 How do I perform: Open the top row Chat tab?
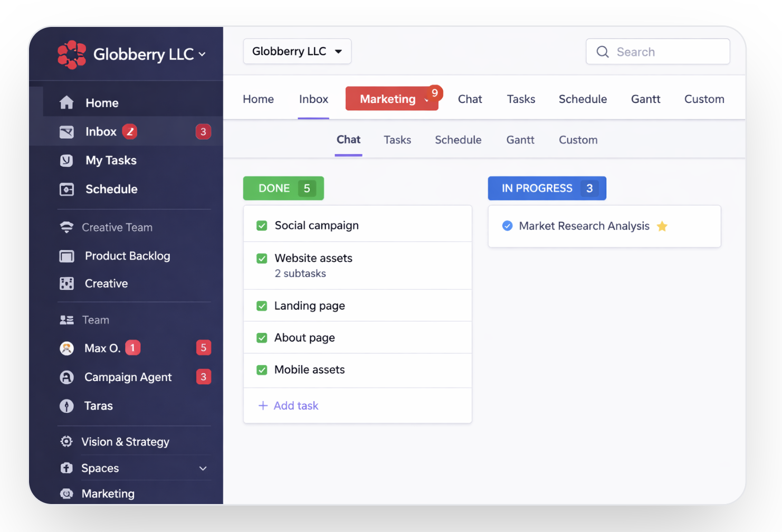point(470,99)
